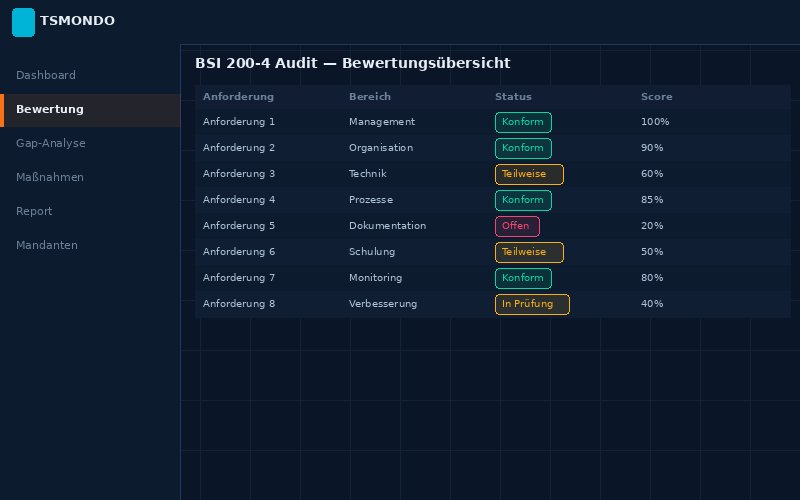This screenshot has height=500, width=800.
Task: Click the Monitoring area cell
Action: (x=376, y=278)
